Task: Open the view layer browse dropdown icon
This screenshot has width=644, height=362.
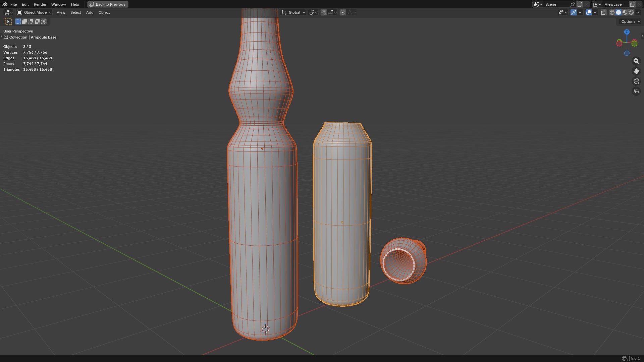Action: (597, 4)
